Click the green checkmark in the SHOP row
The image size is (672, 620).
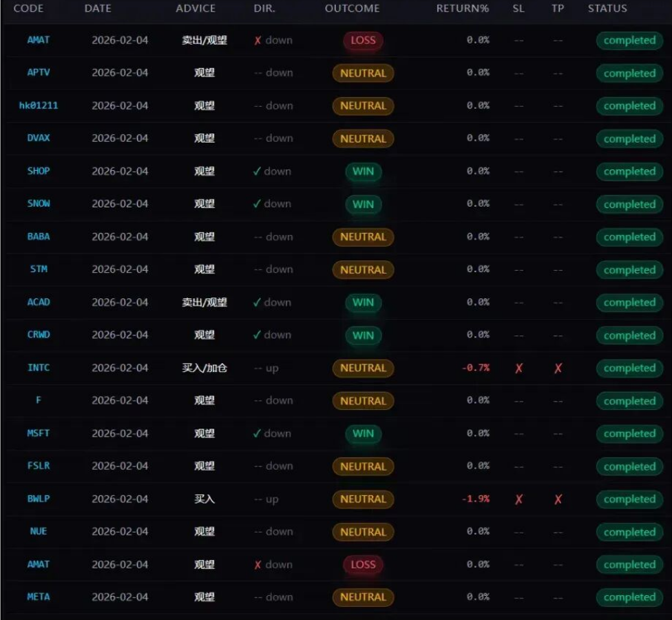point(257,172)
